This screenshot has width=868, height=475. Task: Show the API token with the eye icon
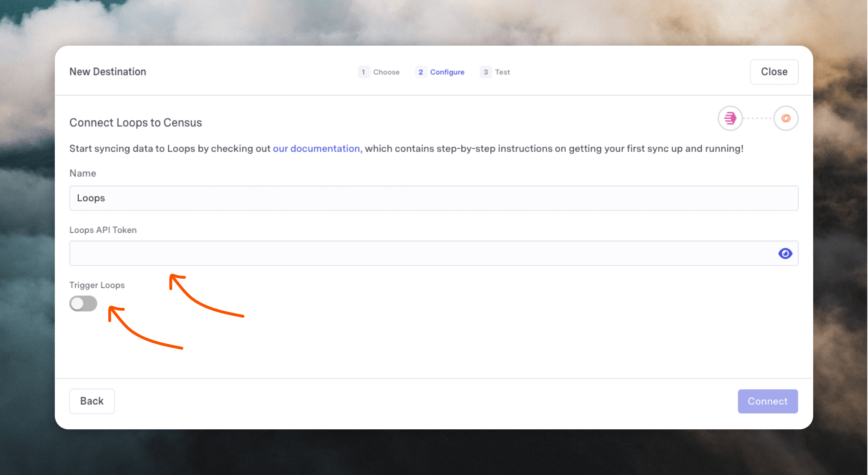(785, 253)
